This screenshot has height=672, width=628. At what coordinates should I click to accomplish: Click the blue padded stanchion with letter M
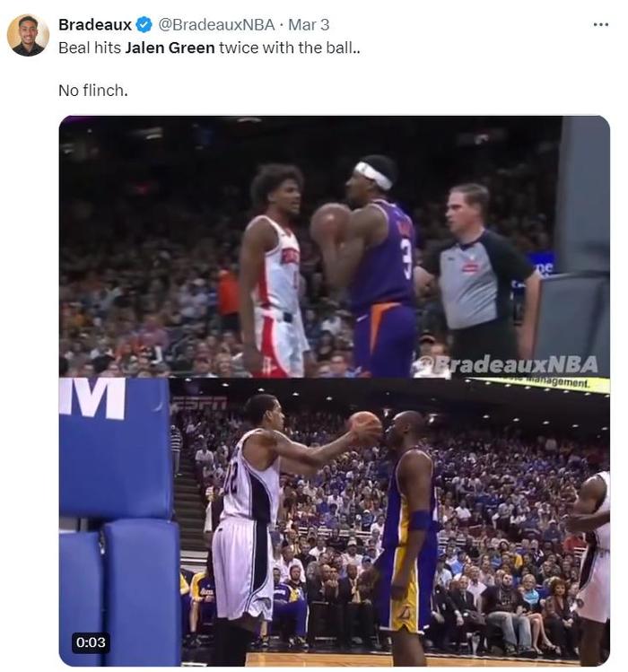pyautogui.click(x=116, y=520)
